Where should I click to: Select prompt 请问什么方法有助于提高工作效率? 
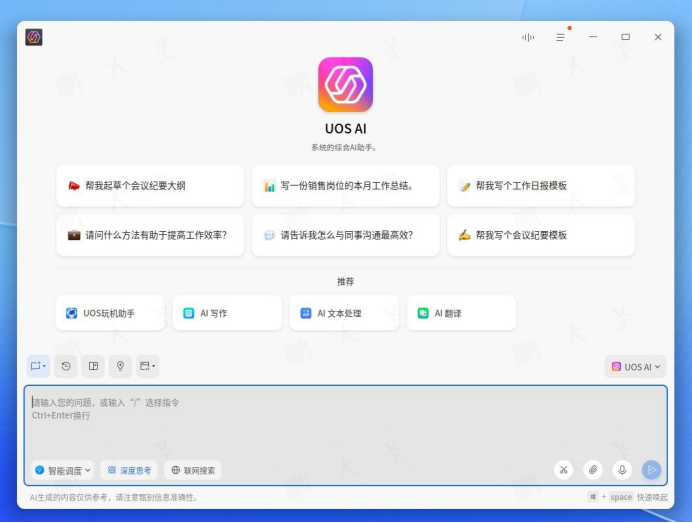click(x=150, y=235)
